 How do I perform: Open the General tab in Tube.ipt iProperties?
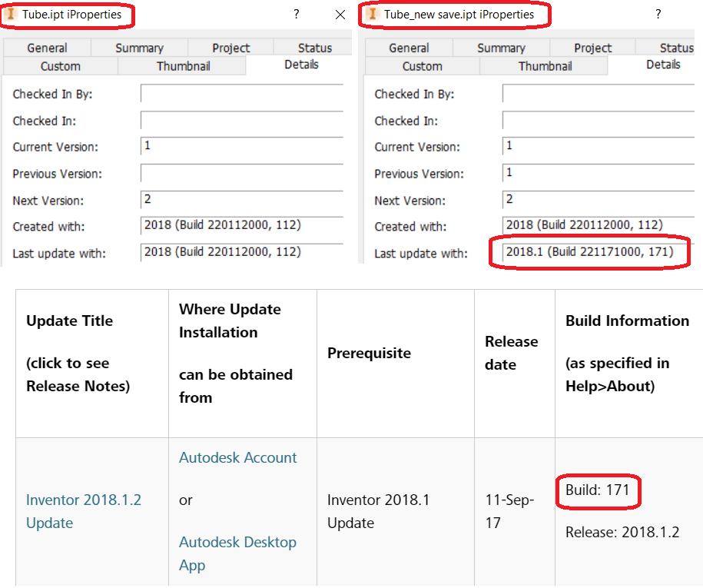[47, 48]
